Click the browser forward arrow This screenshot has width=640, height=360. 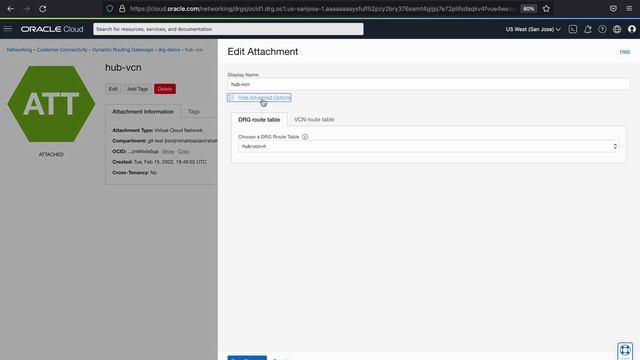tap(27, 9)
